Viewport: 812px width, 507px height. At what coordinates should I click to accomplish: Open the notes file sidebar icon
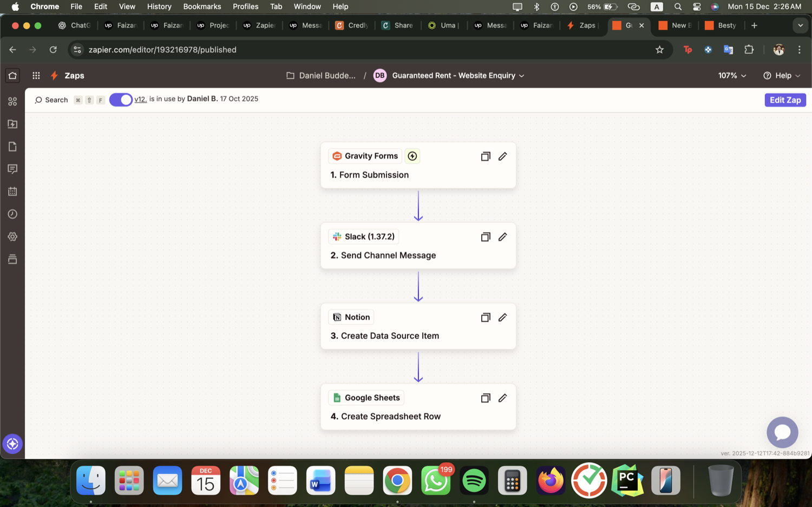point(12,147)
